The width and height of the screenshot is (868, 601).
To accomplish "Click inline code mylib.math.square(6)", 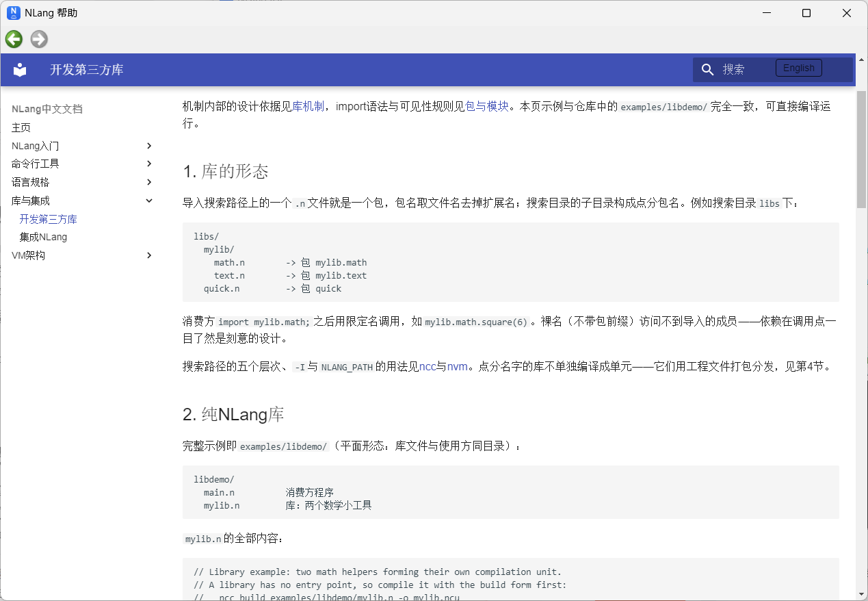I will coord(477,322).
